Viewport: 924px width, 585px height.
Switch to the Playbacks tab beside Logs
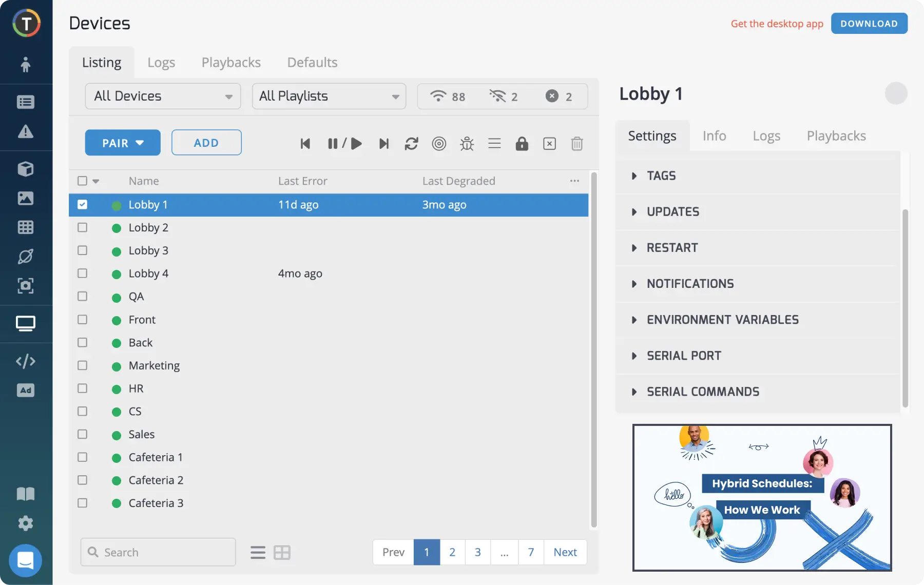[231, 63]
